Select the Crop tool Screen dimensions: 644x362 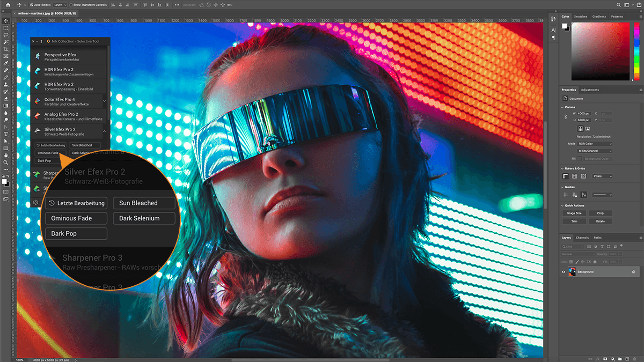click(x=6, y=49)
